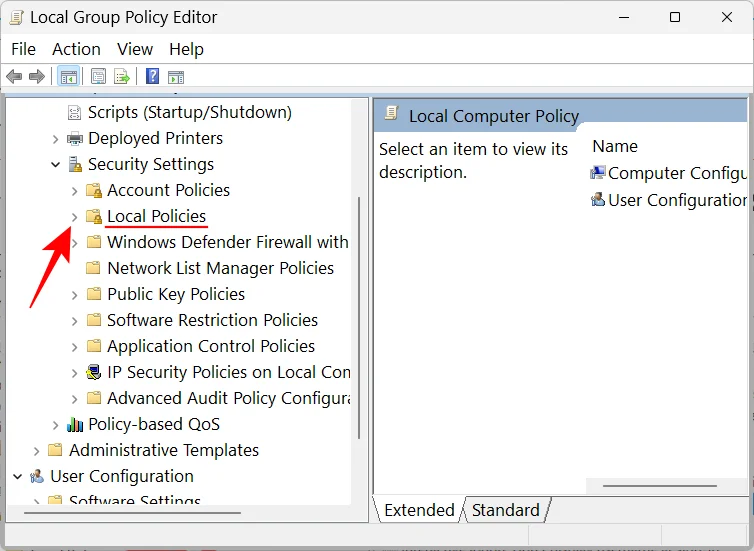Click the Back arrow toolbar button
The height and width of the screenshot is (551, 754).
[x=14, y=76]
